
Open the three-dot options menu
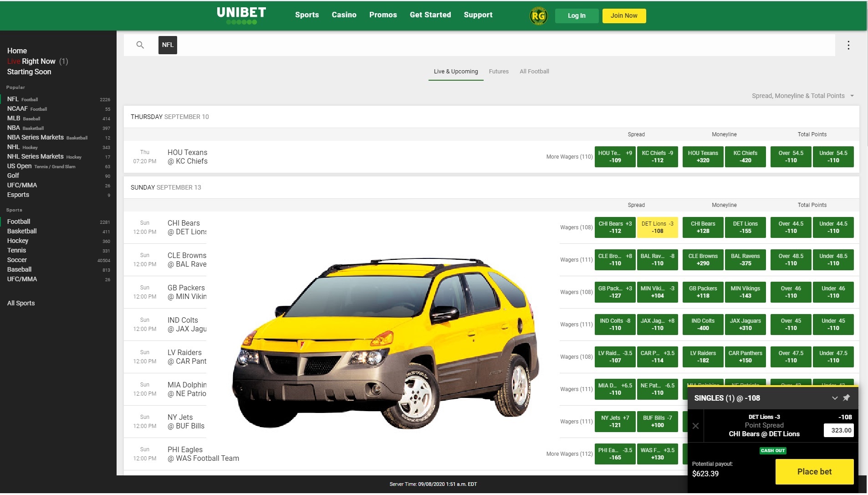848,45
